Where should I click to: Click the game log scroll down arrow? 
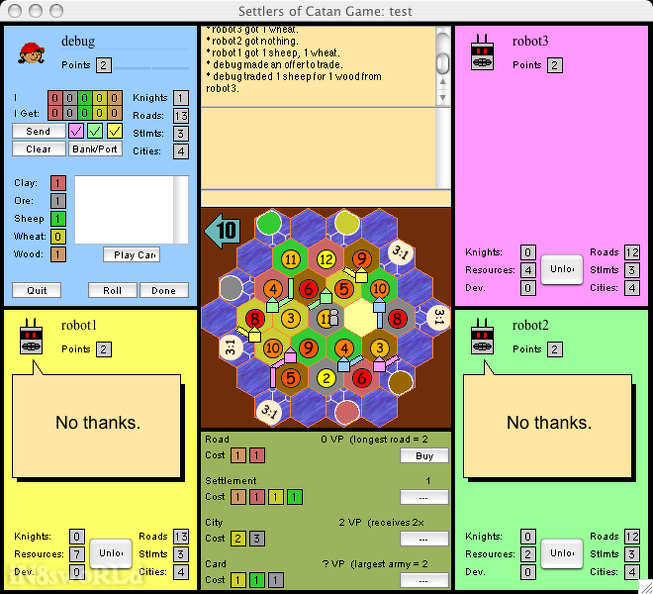pos(443,97)
